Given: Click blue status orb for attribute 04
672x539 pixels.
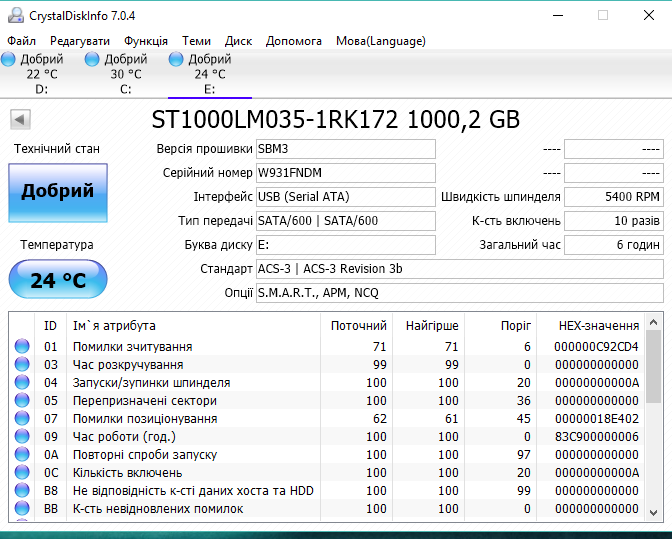Looking at the screenshot, I should coord(22,382).
